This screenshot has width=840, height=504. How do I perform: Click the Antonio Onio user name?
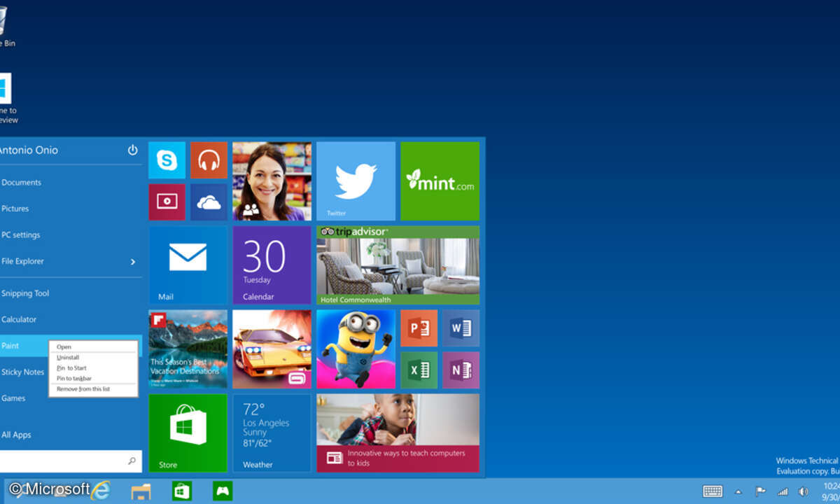pos(29,150)
